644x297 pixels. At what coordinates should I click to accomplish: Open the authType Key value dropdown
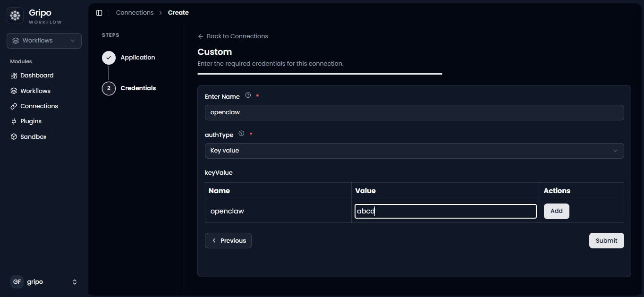414,151
